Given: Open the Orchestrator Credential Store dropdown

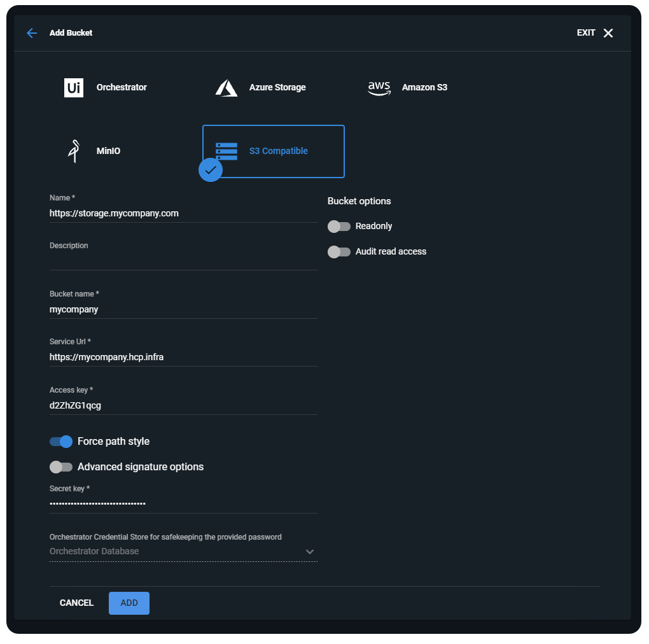Looking at the screenshot, I should coord(310,551).
